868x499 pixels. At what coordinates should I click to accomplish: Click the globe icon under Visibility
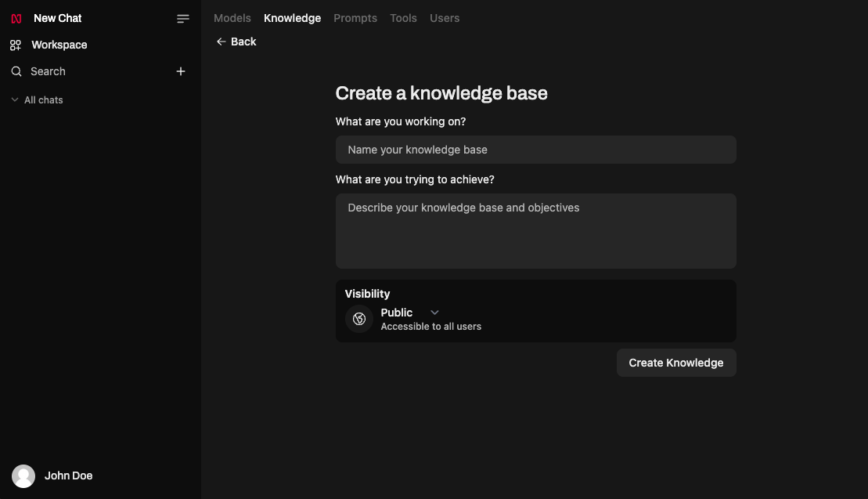tap(359, 319)
